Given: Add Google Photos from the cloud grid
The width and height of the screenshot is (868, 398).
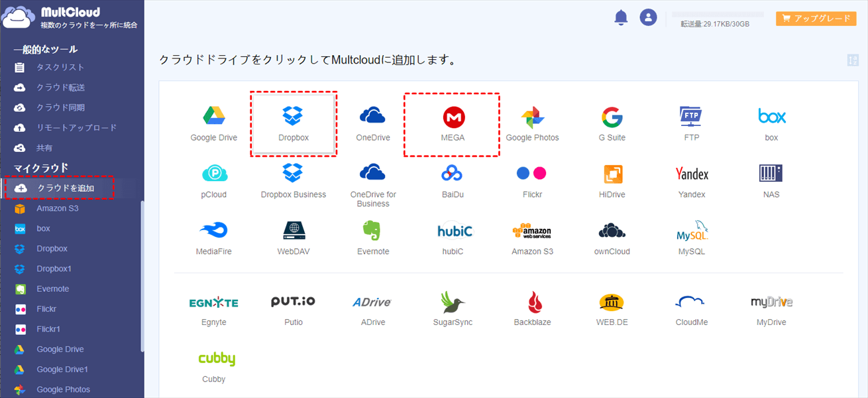Looking at the screenshot, I should tap(532, 124).
